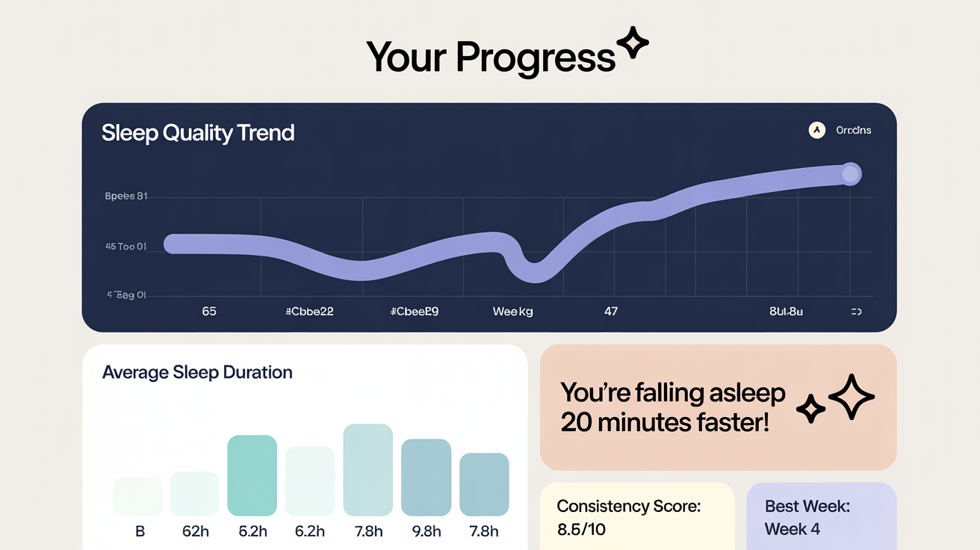Select the rightmost 7.8h duration bar
980x550 pixels.
pyautogui.click(x=484, y=484)
